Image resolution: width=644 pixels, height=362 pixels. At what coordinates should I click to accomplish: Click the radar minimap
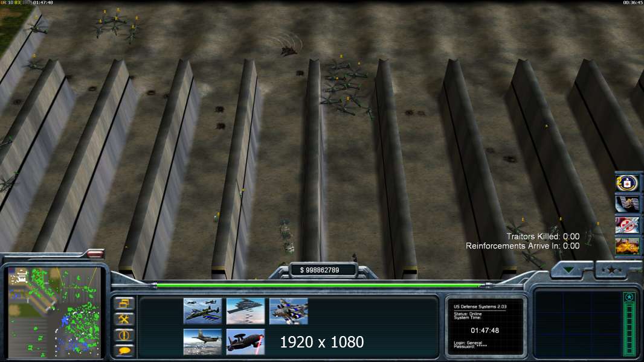[x=54, y=313]
